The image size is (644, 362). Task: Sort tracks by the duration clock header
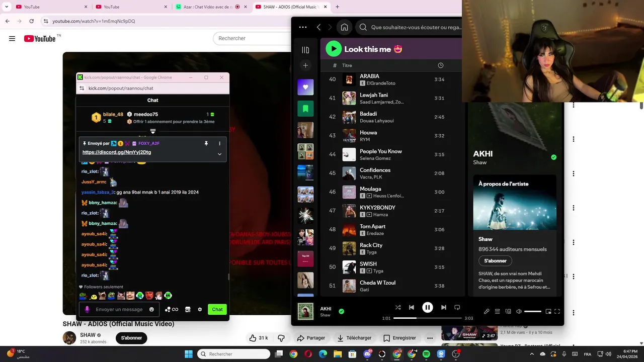(x=440, y=65)
